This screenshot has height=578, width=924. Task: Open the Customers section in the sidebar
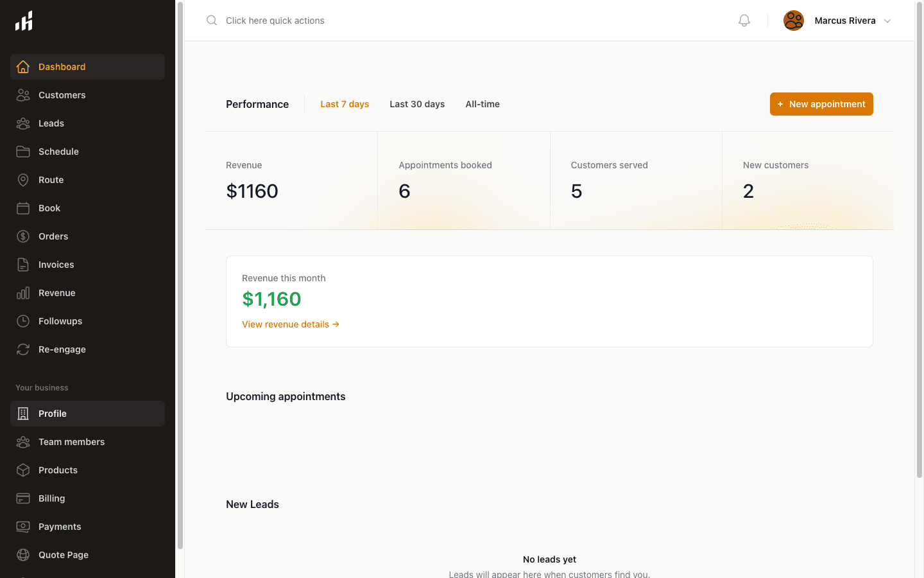[x=62, y=95]
